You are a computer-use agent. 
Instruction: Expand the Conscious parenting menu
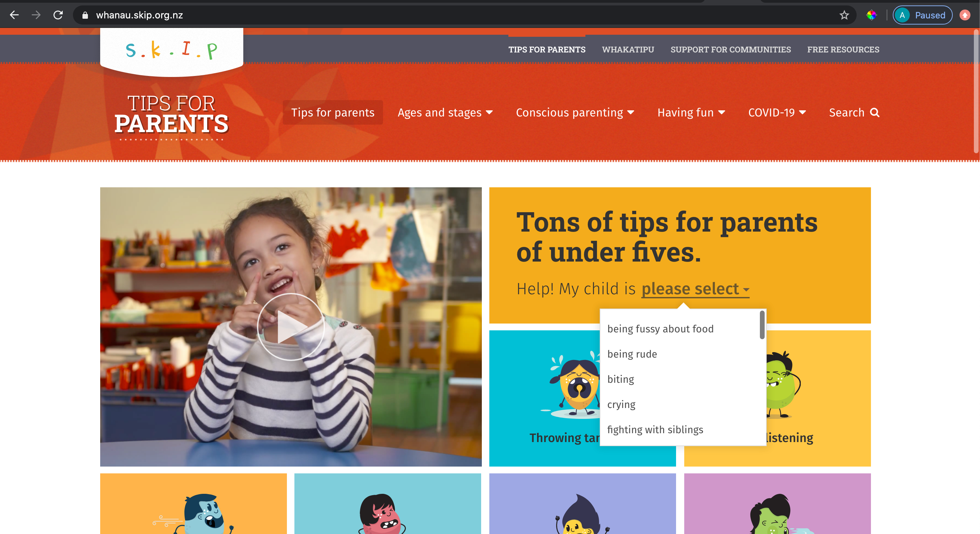(575, 113)
